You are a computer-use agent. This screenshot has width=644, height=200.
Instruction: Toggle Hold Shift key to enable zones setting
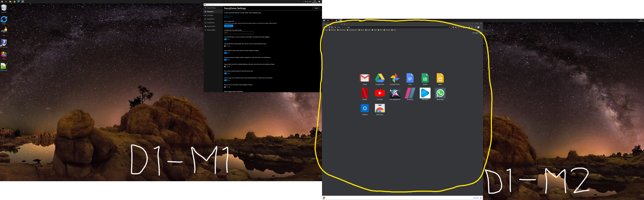pos(226,39)
